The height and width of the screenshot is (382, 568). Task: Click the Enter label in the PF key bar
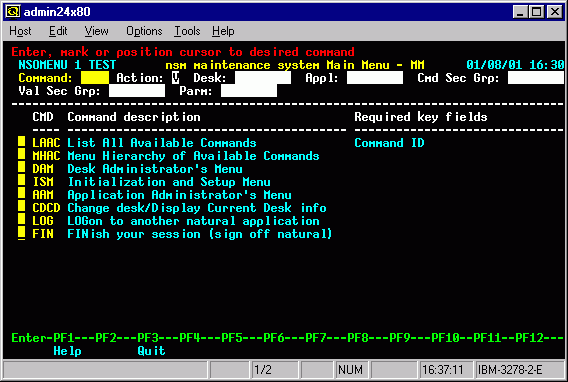click(29, 338)
